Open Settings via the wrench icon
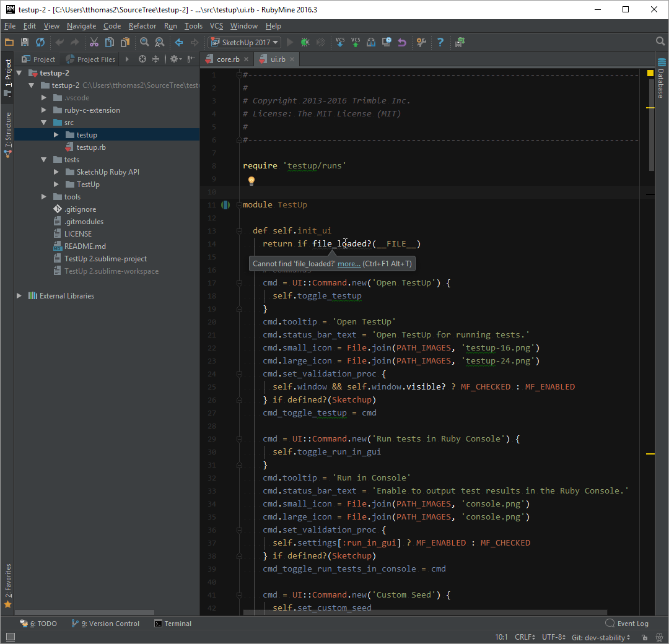 (421, 42)
